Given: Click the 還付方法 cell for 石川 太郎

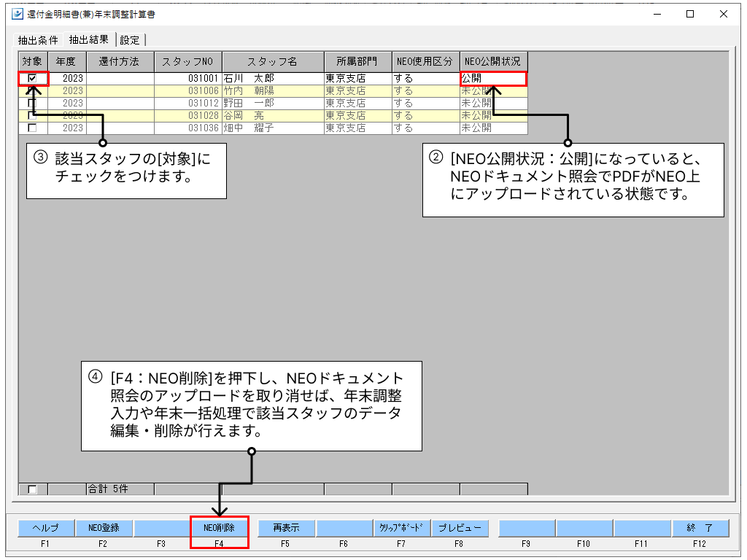Looking at the screenshot, I should point(120,78).
